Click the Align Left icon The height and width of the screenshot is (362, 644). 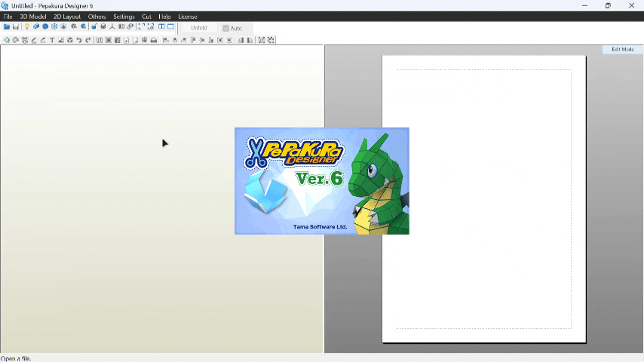[x=165, y=40]
